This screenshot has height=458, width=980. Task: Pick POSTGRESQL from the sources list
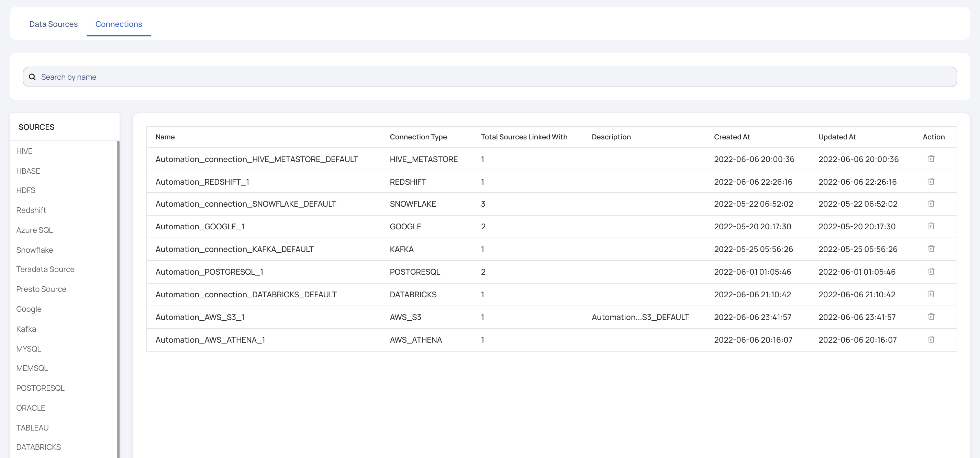tap(40, 388)
